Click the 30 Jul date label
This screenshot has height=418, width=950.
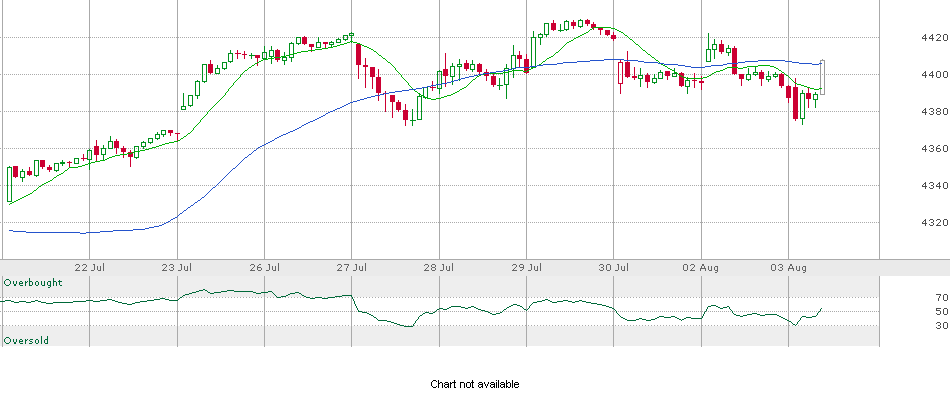coord(614,268)
